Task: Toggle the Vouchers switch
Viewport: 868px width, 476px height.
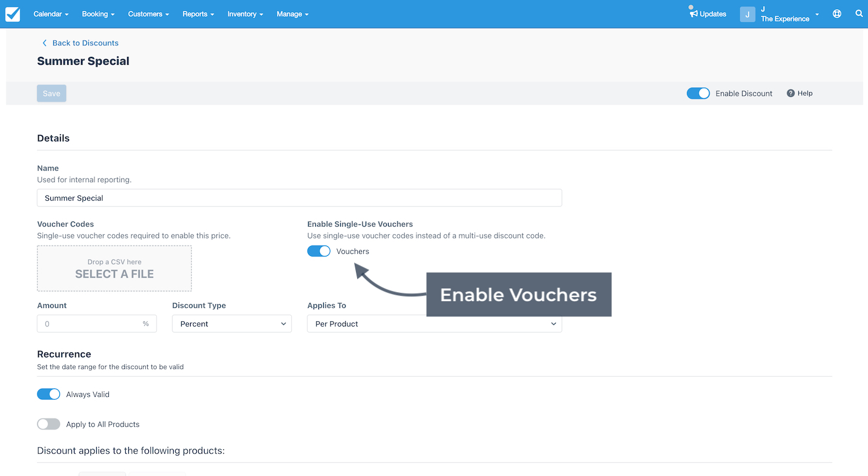Action: coord(319,251)
